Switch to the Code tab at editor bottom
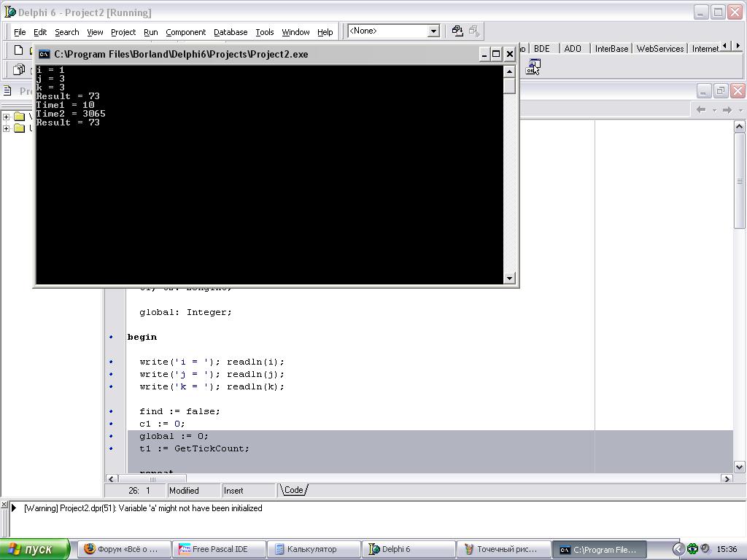Screen dimensions: 747x560 pyautogui.click(x=293, y=490)
